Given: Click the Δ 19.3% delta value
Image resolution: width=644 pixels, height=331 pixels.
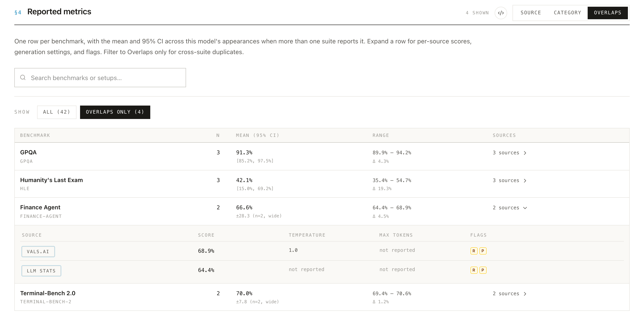Looking at the screenshot, I should pyautogui.click(x=382, y=189).
